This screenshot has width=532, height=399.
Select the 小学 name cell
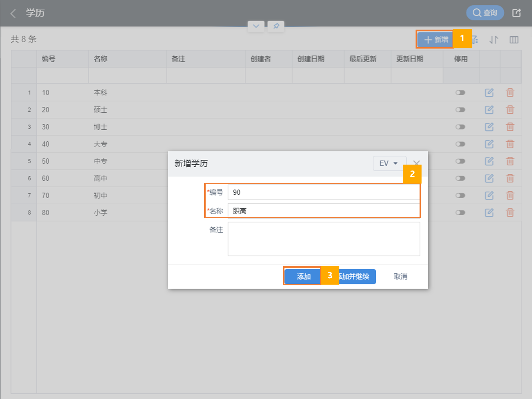(127, 212)
